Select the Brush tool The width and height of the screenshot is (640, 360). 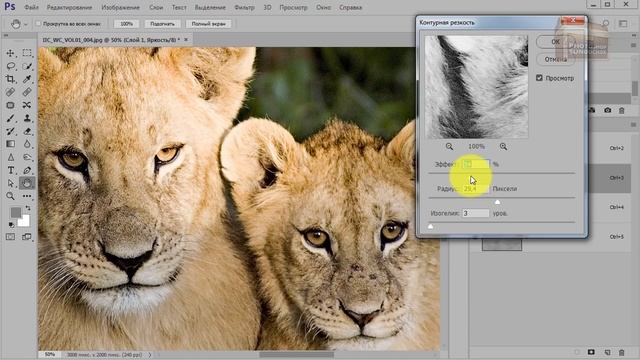click(11, 118)
